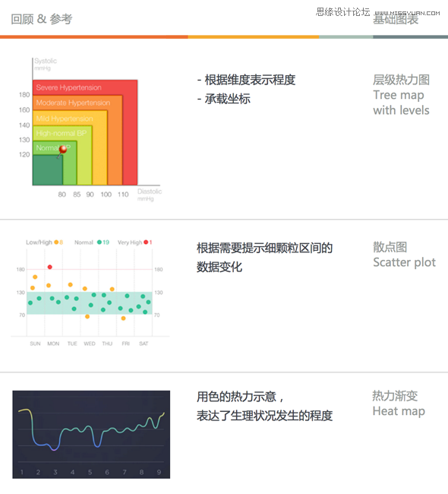Select the Moderate Hypertension orange zone label
The height and width of the screenshot is (494, 448).
pos(73,103)
